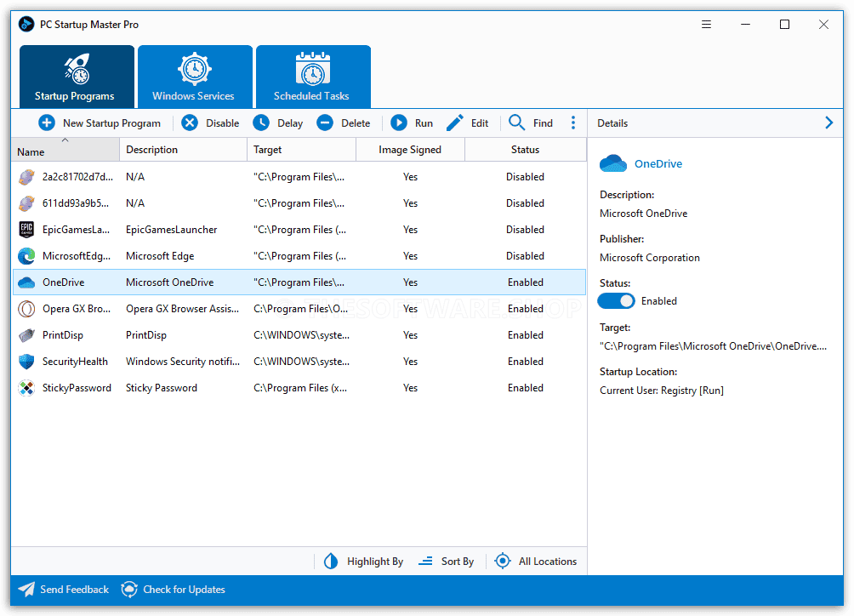Sort by the Name column header
Viewport: 854px width, 616px height.
coord(65,150)
